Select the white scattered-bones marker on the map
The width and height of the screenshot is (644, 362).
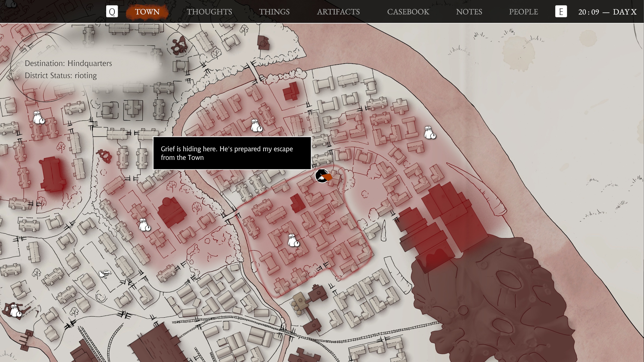point(105,274)
